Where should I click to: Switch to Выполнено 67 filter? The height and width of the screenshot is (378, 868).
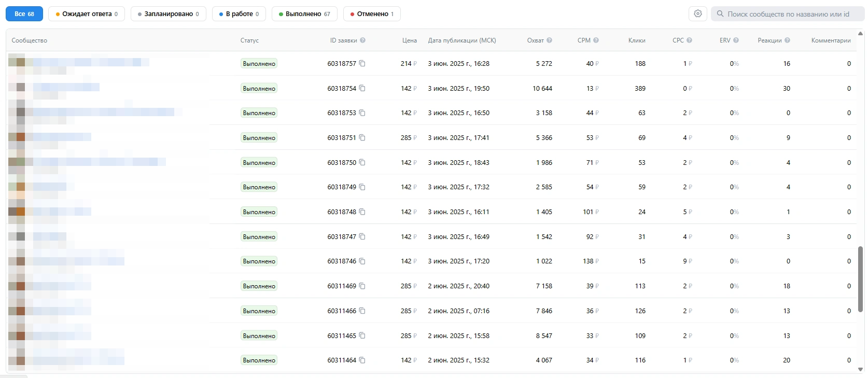(x=304, y=14)
